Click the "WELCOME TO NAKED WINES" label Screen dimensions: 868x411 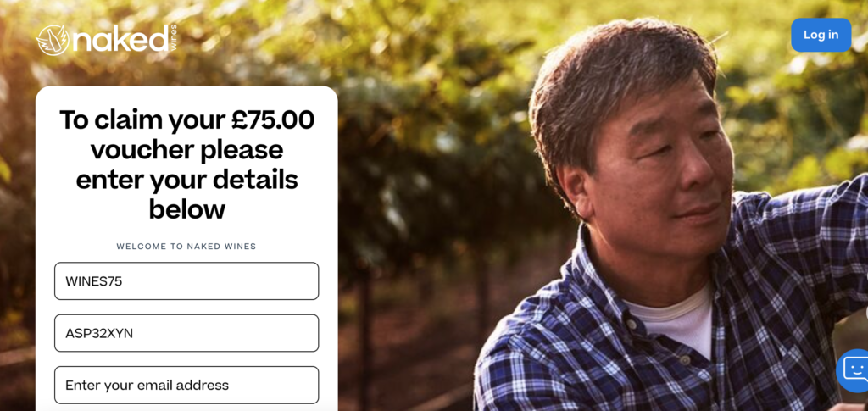coord(186,247)
